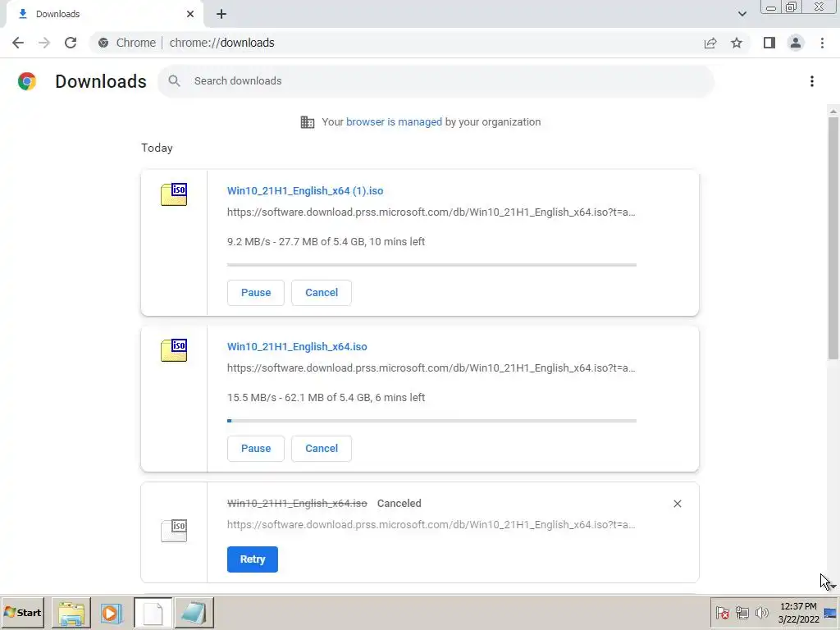The image size is (840, 630).
Task: Open the side panel icon
Action: point(769,43)
